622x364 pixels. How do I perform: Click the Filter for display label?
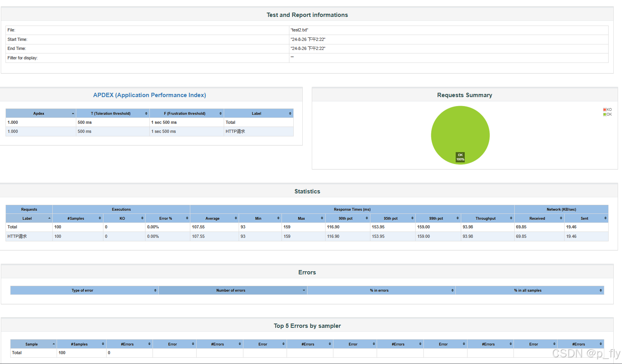(x=22, y=58)
